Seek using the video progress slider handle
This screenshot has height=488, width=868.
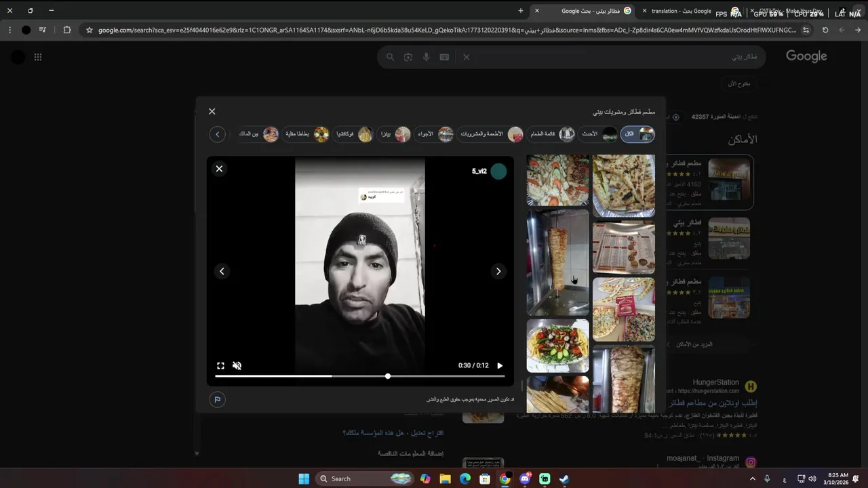tap(388, 376)
